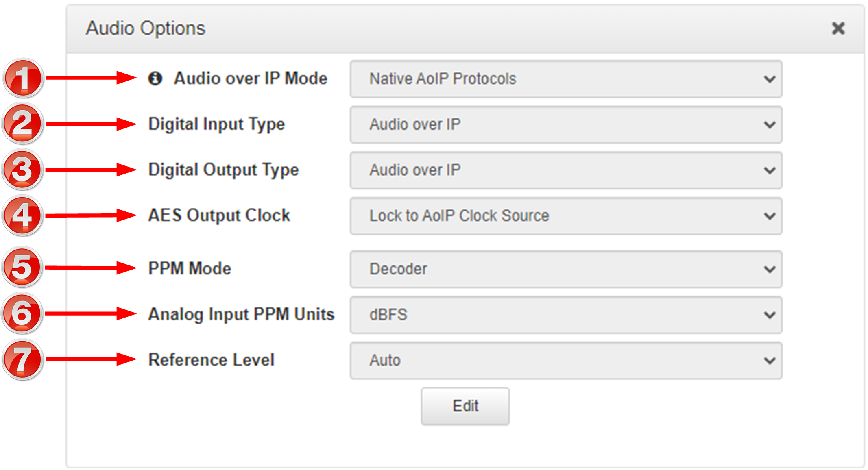
Task: Expand the Digital Input Type dropdown
Action: tap(565, 124)
